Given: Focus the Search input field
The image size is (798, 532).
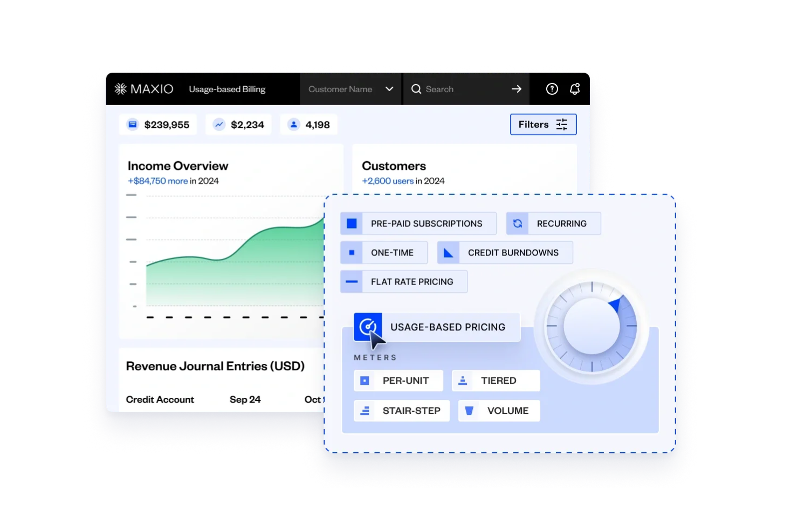Looking at the screenshot, I should click(x=466, y=89).
